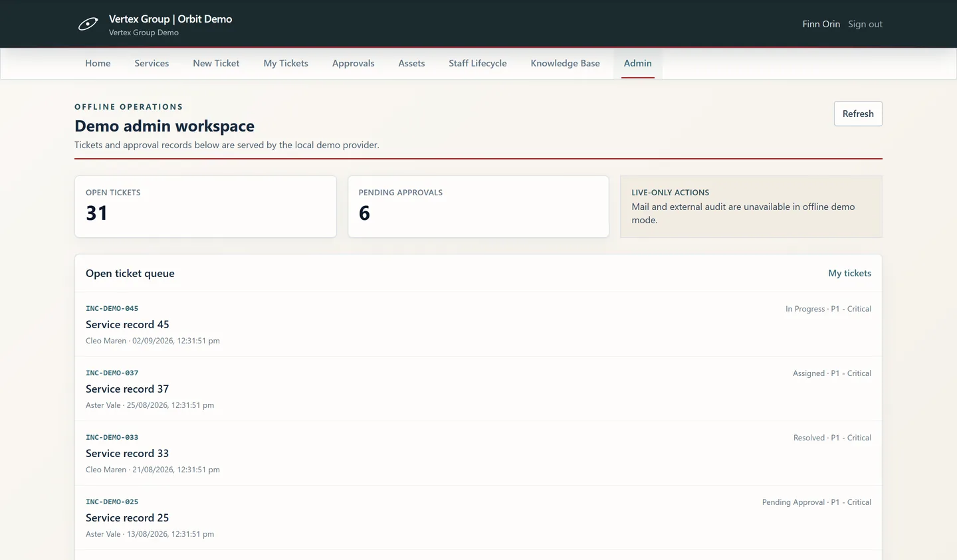Open the Pending Approvals card showing 6
The width and height of the screenshot is (957, 560).
pyautogui.click(x=478, y=207)
